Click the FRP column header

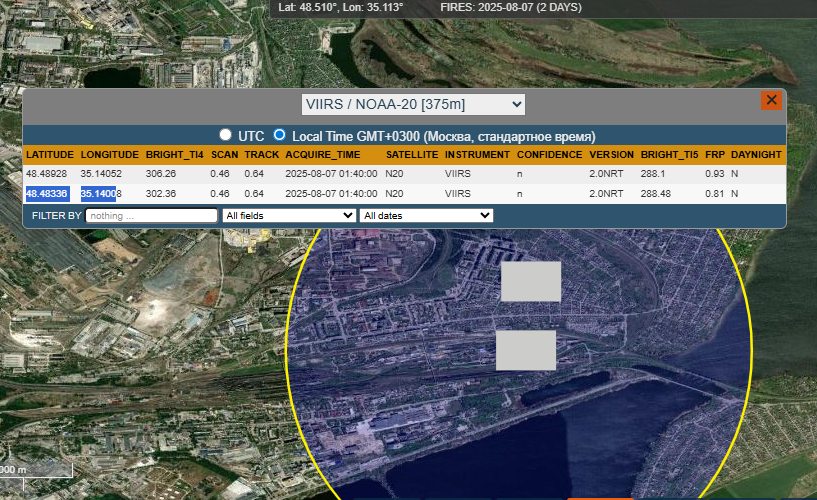tap(715, 156)
